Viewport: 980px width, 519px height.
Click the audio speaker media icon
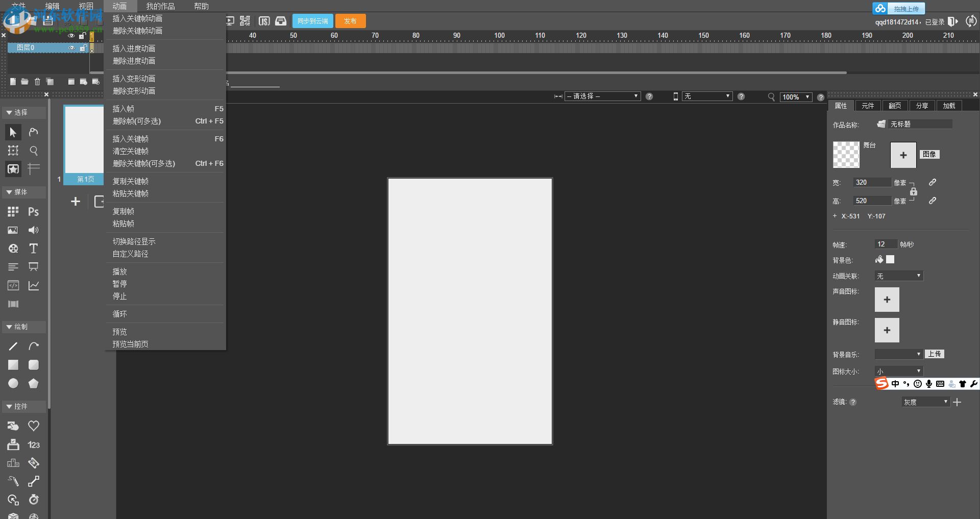[33, 230]
